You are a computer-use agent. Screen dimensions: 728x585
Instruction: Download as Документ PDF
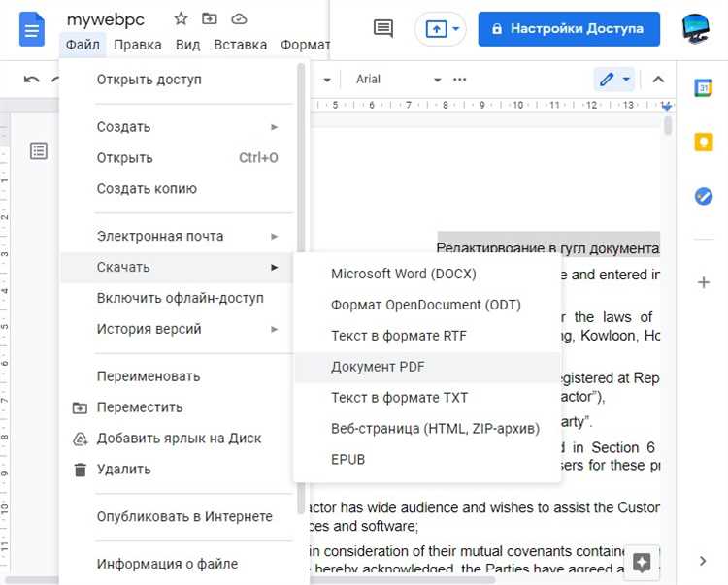(x=427, y=367)
